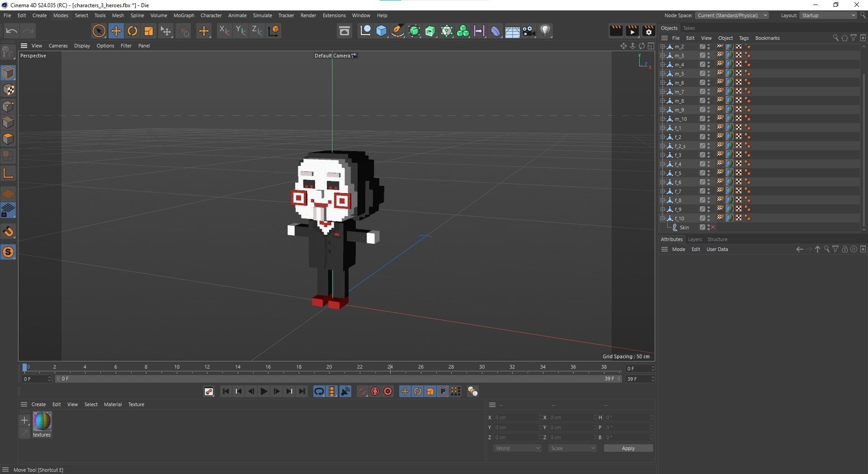Toggle X axis lock
The width and height of the screenshot is (868, 474).
pyautogui.click(x=224, y=31)
